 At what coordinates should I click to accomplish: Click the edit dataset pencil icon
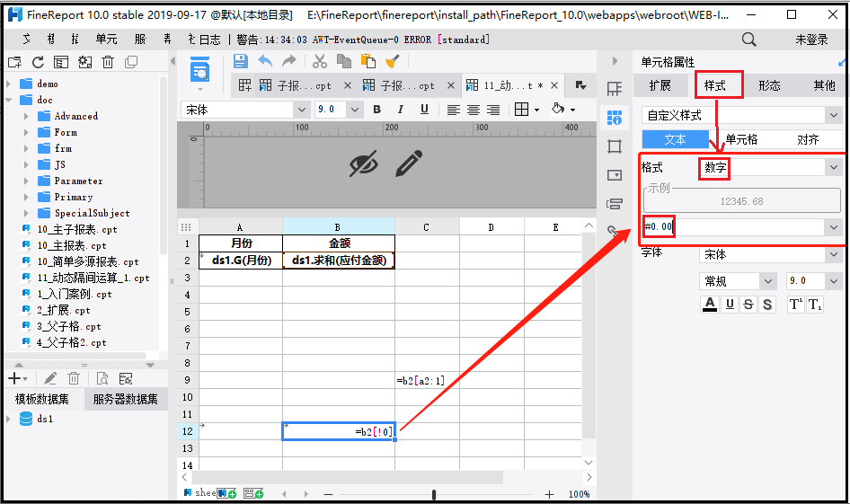[x=50, y=378]
